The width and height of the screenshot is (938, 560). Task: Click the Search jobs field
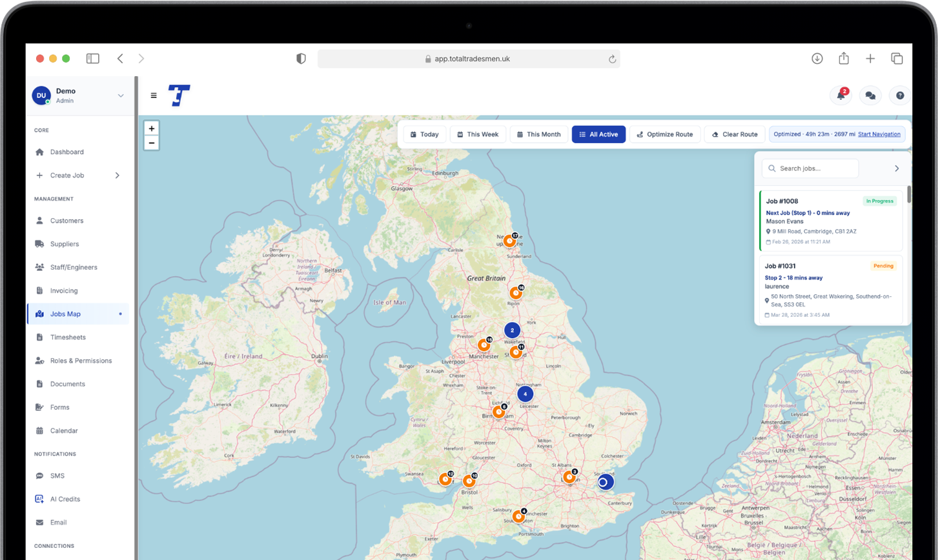pyautogui.click(x=810, y=168)
